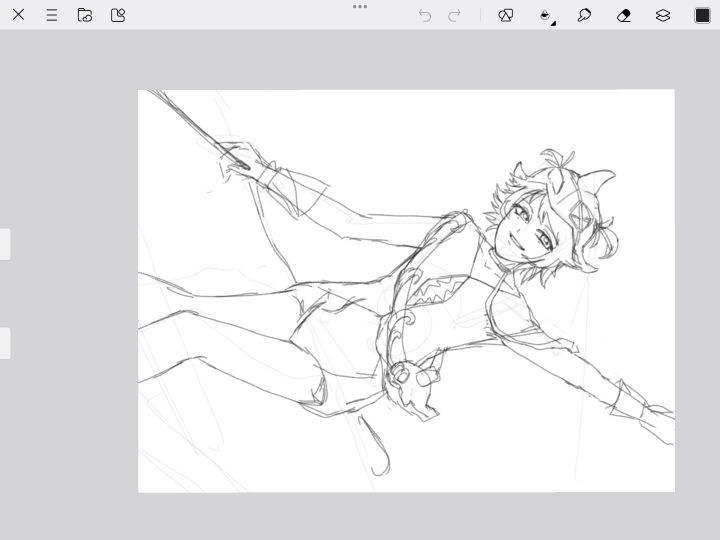Tap the three-dot handle at top center

point(360,6)
